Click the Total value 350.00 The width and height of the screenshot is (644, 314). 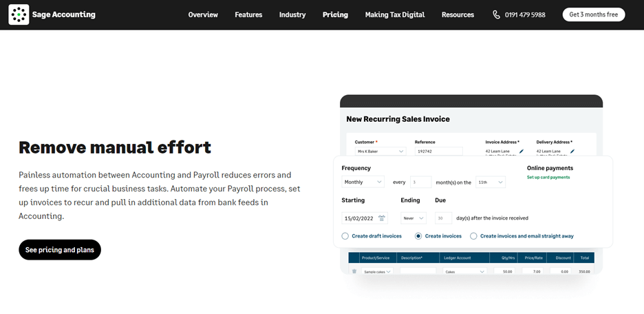coord(584,272)
